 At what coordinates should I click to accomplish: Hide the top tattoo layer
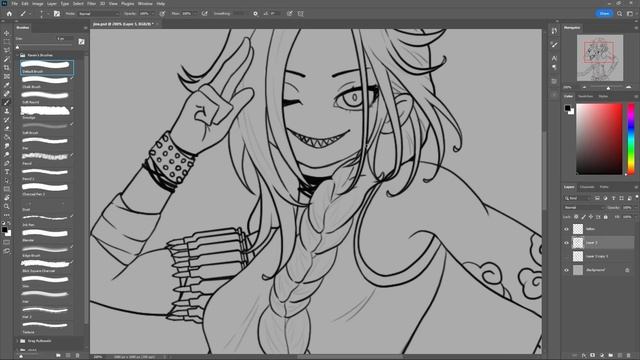click(566, 229)
